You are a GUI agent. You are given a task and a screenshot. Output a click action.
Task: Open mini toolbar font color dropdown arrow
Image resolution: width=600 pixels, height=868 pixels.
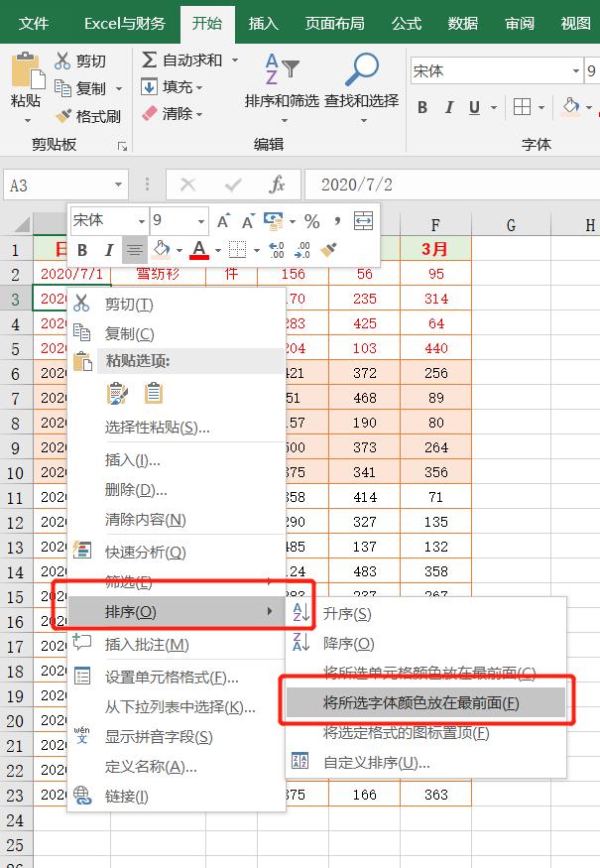[x=218, y=251]
